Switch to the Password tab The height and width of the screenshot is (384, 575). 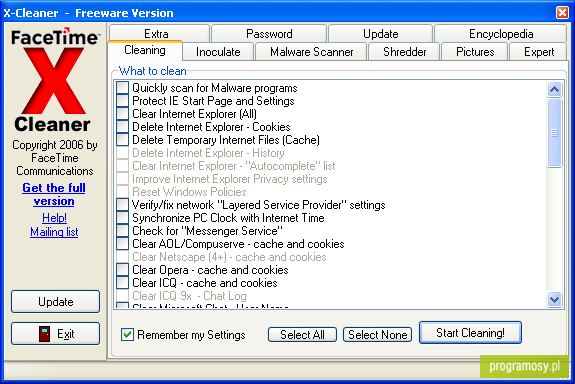point(269,33)
